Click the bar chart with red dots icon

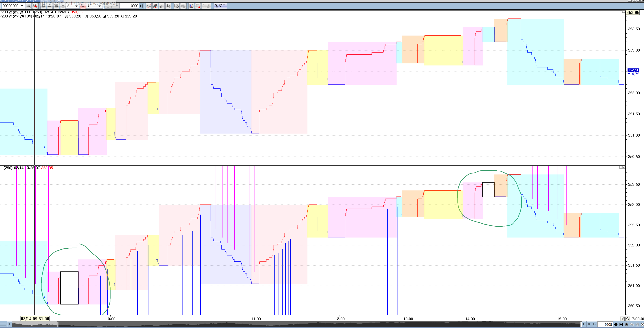tap(155, 6)
